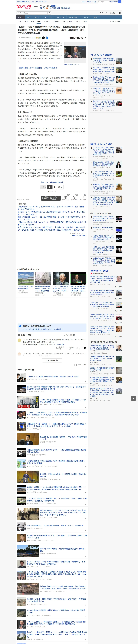Screen dimensions: 138x644
Task: Go to page 2 of the article
Action: [55, 187]
